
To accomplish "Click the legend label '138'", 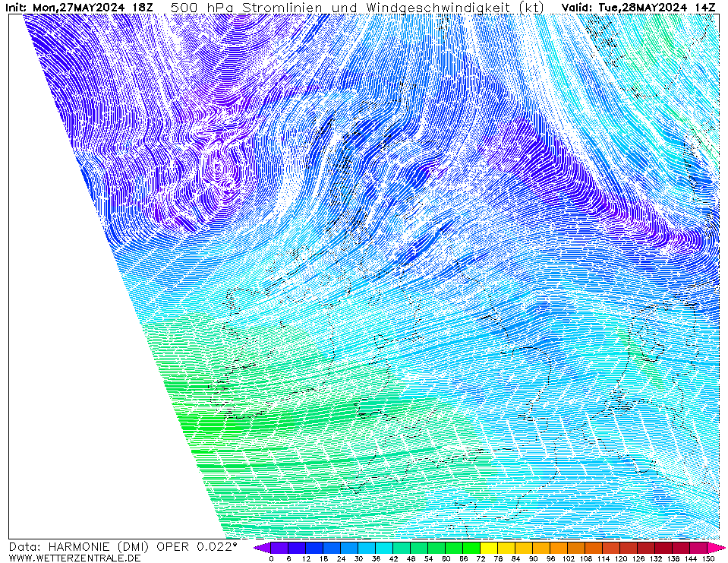I will point(673,558).
